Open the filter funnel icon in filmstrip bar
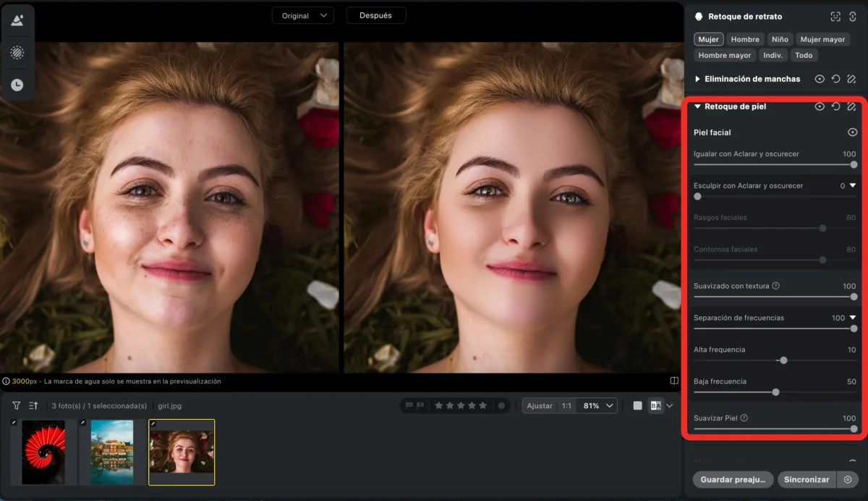 [17, 406]
